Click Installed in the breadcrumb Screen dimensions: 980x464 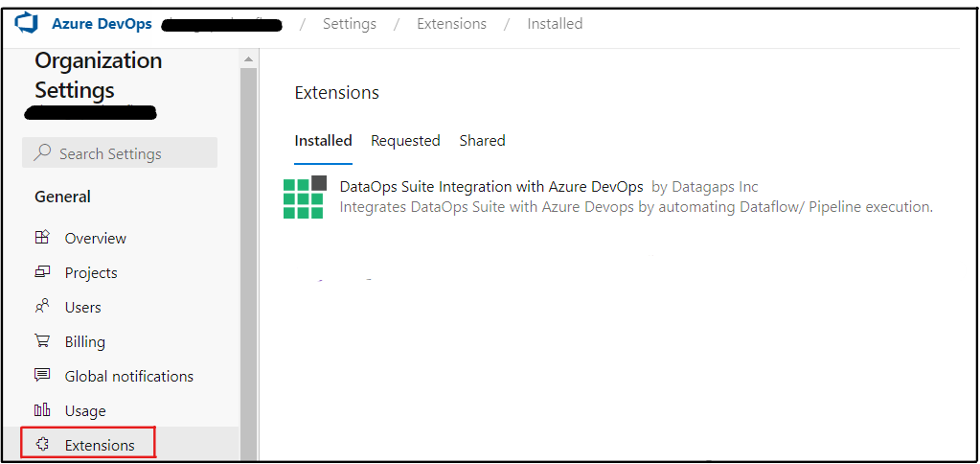[555, 24]
